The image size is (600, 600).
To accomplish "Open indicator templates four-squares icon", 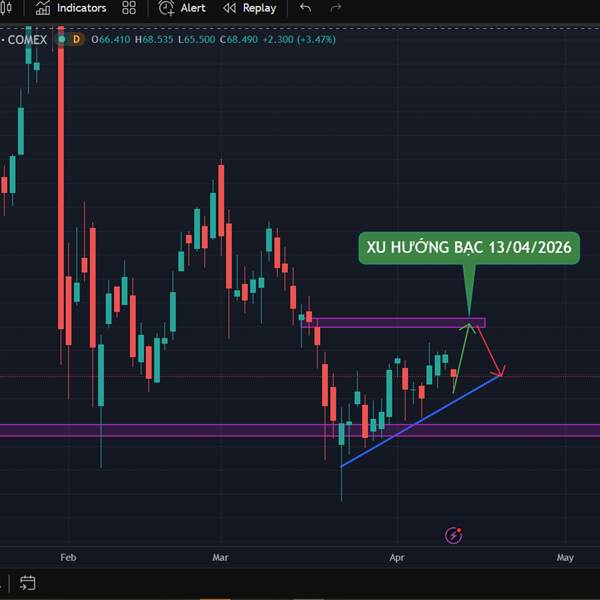I will click(129, 8).
